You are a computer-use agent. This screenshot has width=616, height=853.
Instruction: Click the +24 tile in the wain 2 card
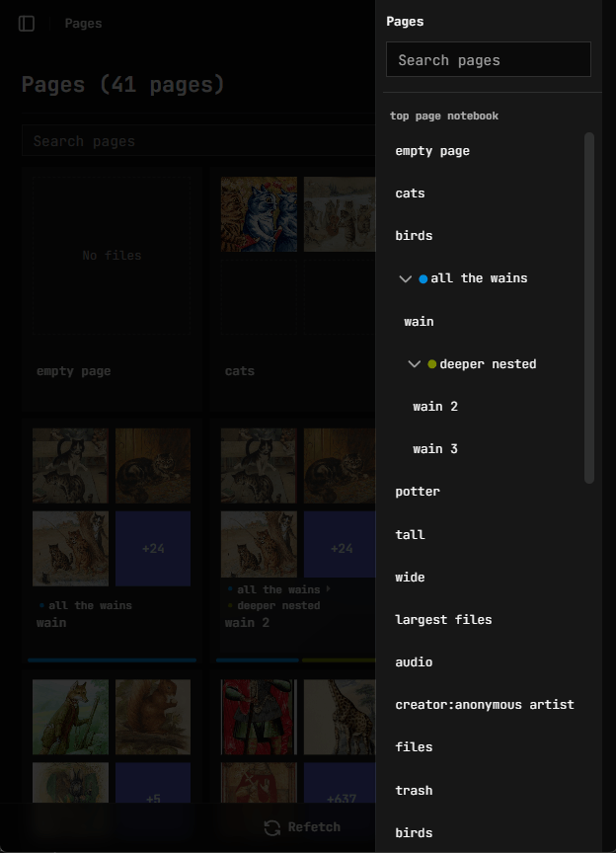pos(340,544)
